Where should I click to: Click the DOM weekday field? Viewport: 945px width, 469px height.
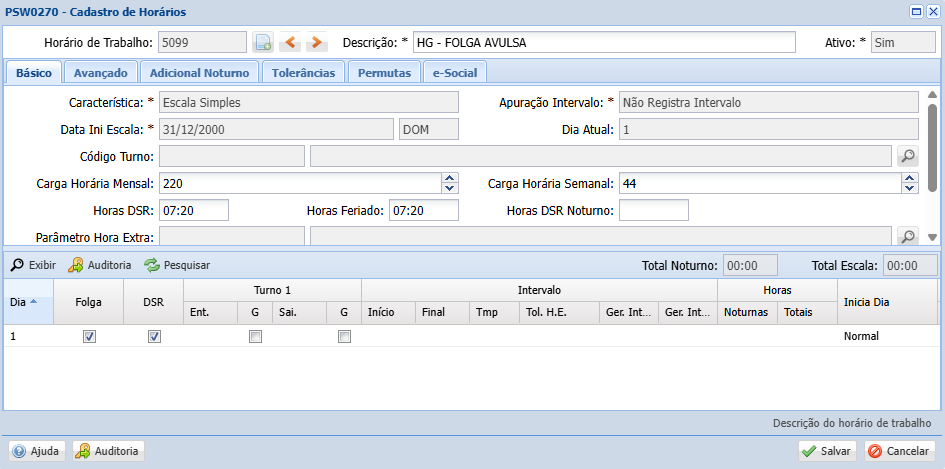429,129
